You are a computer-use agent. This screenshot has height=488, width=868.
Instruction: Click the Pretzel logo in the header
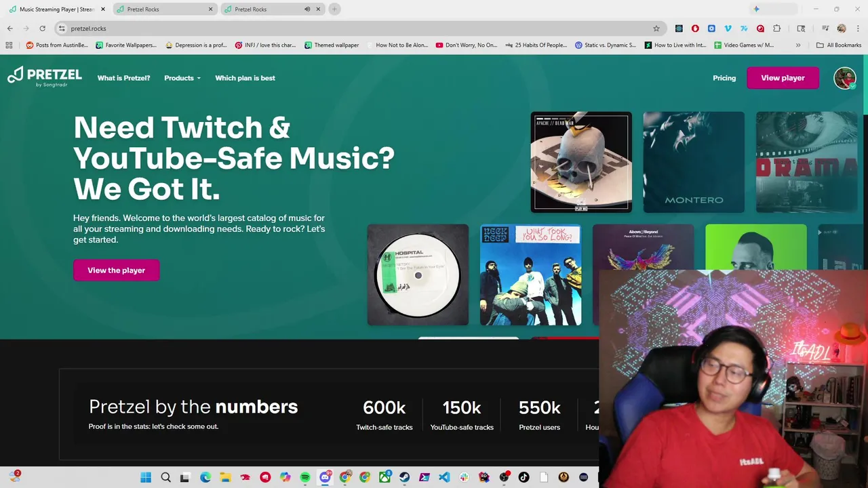[45, 77]
